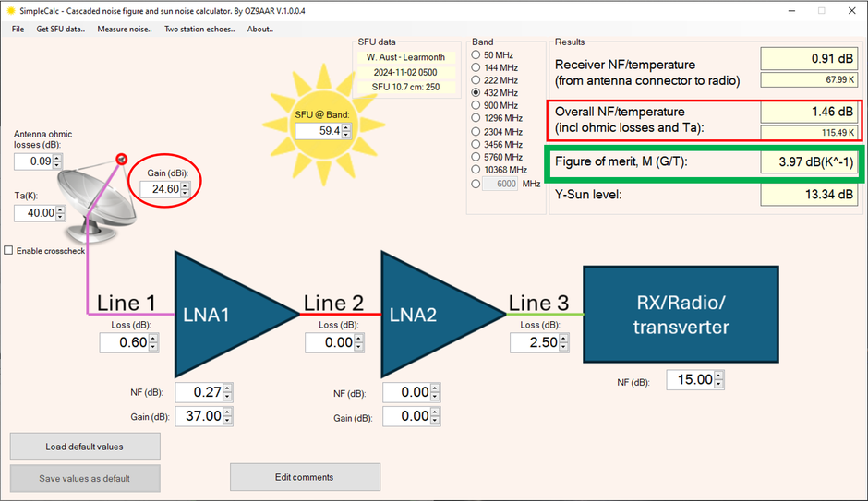Select the 10368 MHz band radio button
868x501 pixels.
476,170
